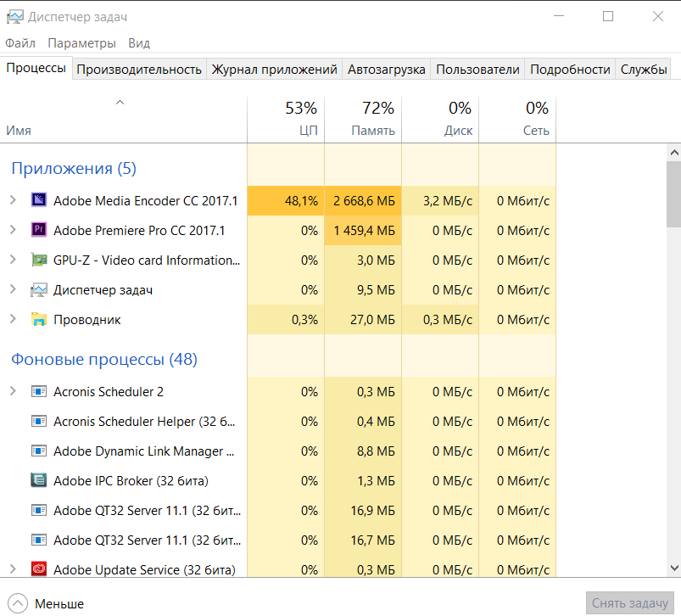Click the Adobe Update Service icon
Screen dimensions: 681x616
pyautogui.click(x=39, y=568)
